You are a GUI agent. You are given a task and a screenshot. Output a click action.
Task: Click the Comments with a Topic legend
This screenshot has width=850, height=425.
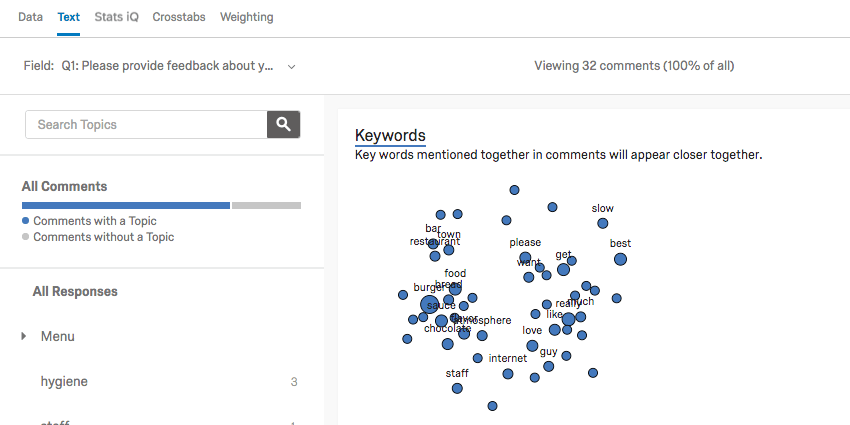click(94, 221)
